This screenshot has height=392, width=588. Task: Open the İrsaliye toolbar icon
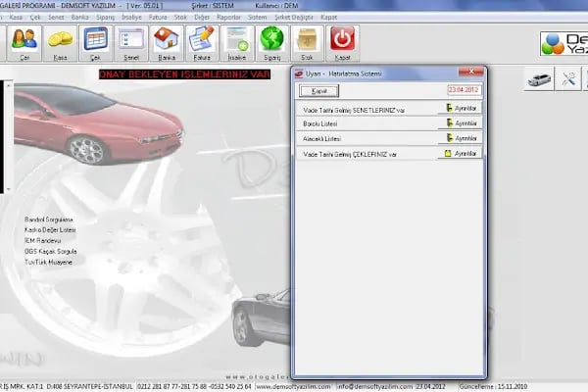point(237,43)
